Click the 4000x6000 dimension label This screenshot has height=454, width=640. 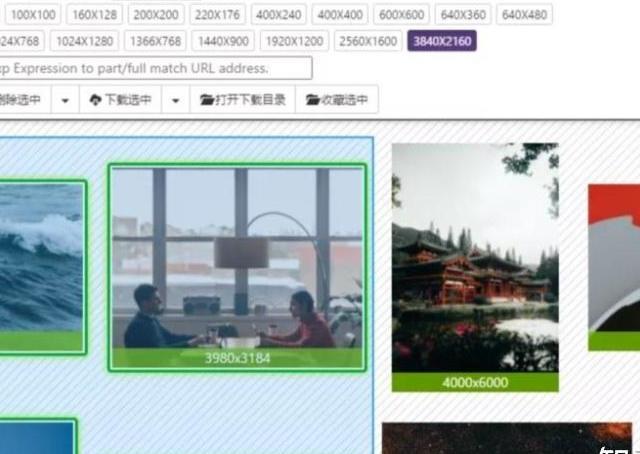(475, 383)
